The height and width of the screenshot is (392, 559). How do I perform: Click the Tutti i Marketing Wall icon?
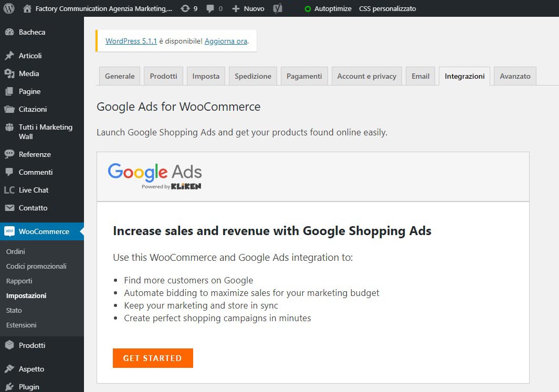(9, 127)
